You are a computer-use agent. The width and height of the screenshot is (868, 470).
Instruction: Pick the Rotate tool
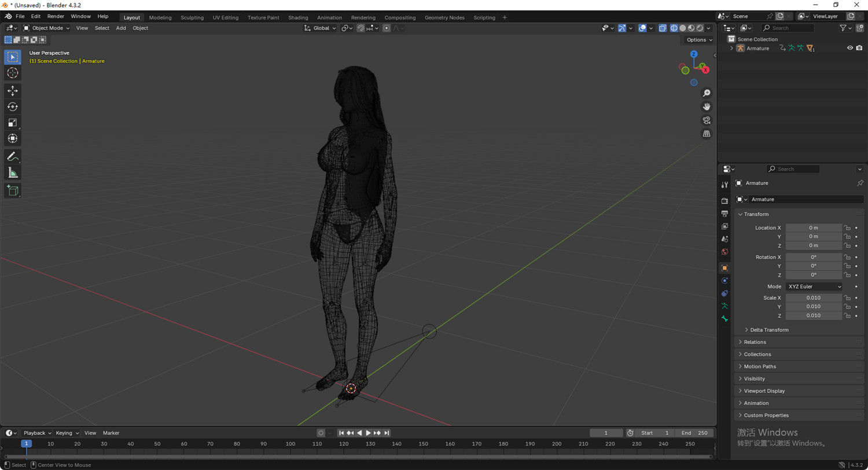(13, 107)
